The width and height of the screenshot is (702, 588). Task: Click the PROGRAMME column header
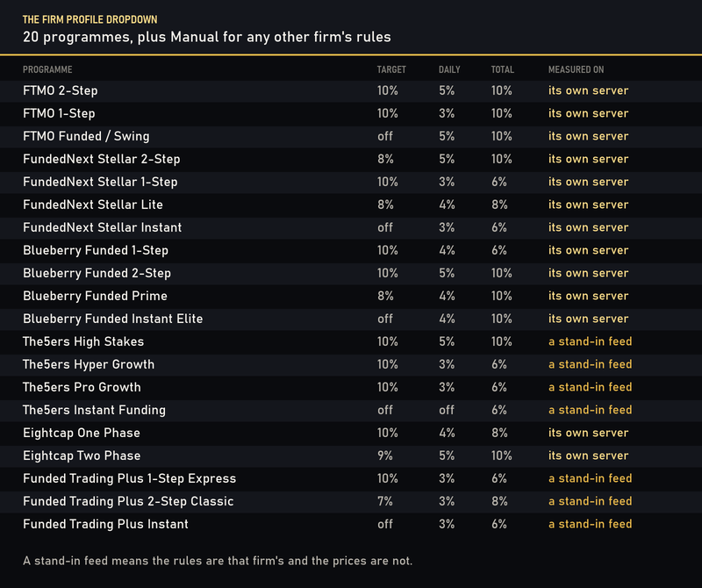coord(47,70)
